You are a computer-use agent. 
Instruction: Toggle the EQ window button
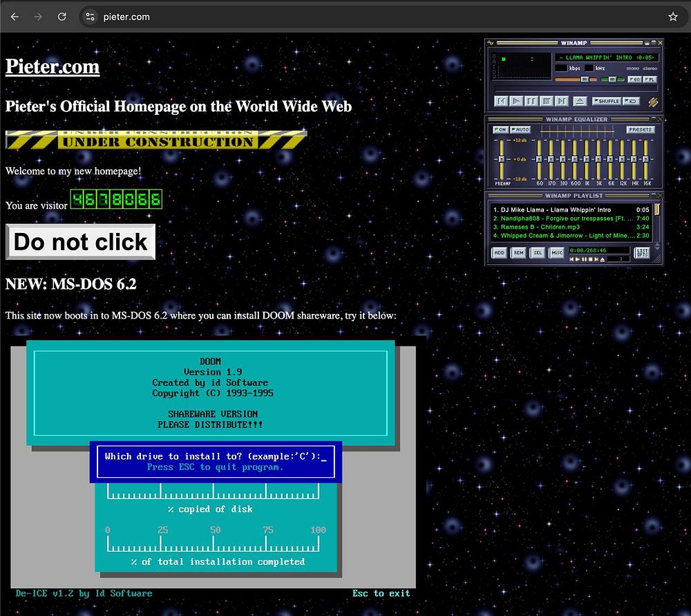coord(634,80)
